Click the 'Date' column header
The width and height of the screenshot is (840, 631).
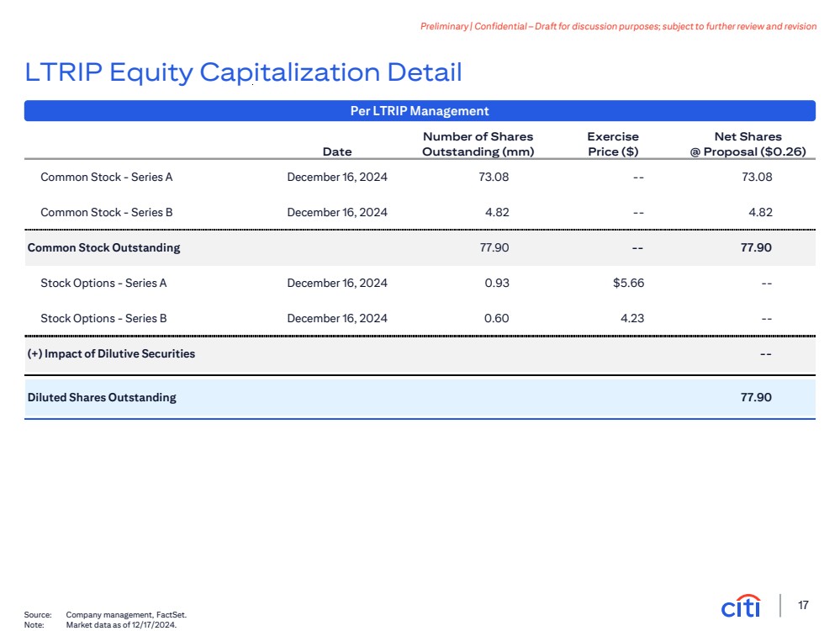[x=337, y=151]
